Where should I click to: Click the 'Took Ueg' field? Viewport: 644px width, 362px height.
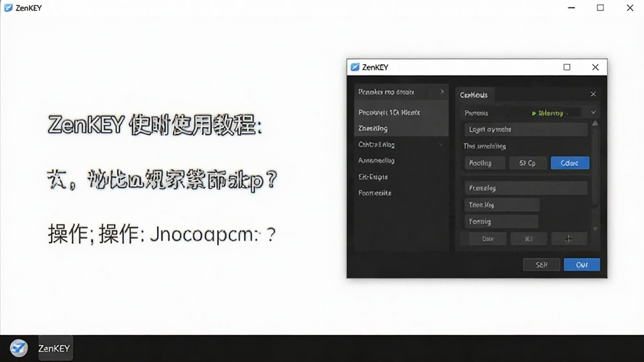coord(501,205)
